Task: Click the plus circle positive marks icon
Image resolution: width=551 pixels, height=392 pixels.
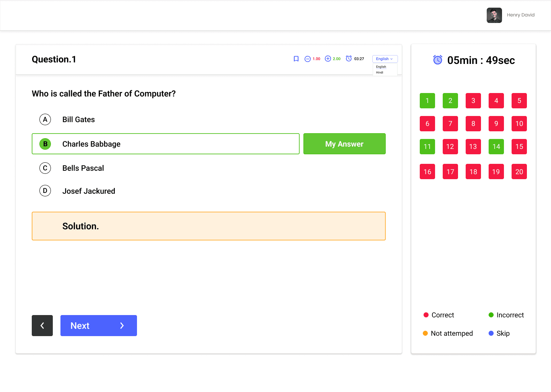Action: 328,59
